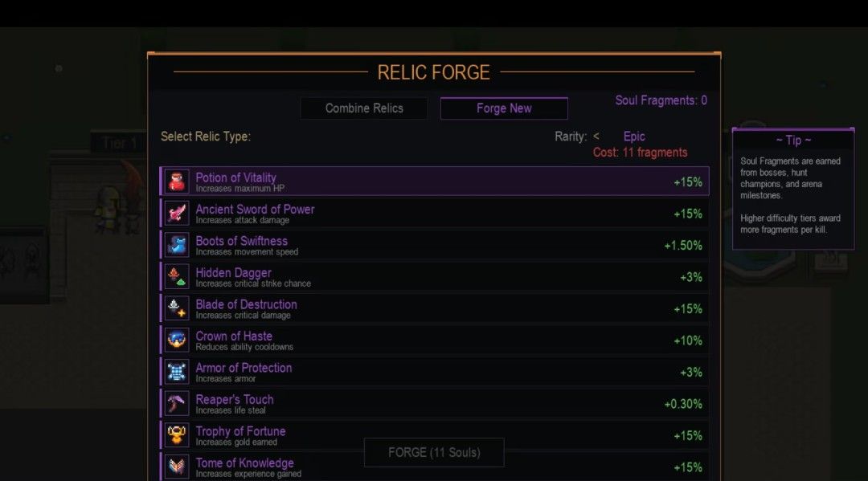Image resolution: width=868 pixels, height=481 pixels.
Task: Switch to the Combine Relics tab
Action: click(364, 108)
